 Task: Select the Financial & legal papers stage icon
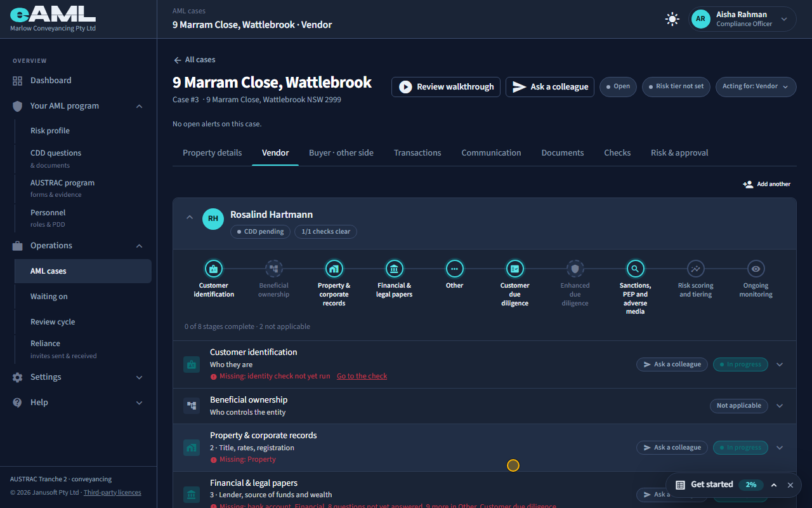point(395,269)
